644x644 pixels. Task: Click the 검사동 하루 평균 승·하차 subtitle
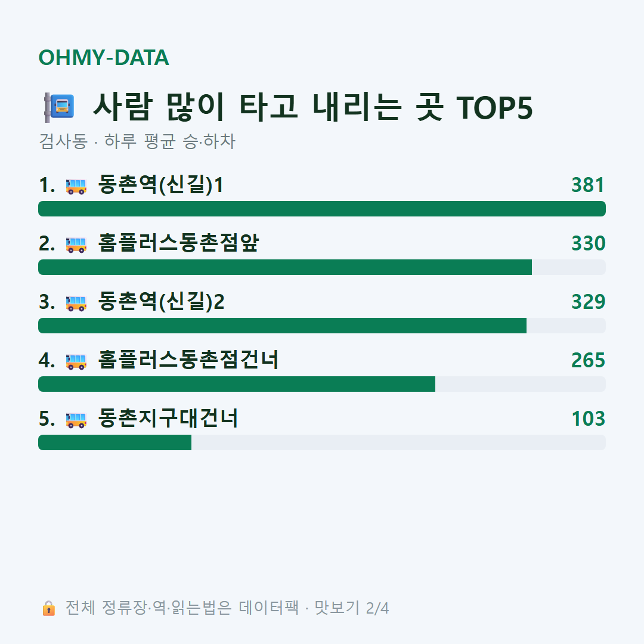137,141
